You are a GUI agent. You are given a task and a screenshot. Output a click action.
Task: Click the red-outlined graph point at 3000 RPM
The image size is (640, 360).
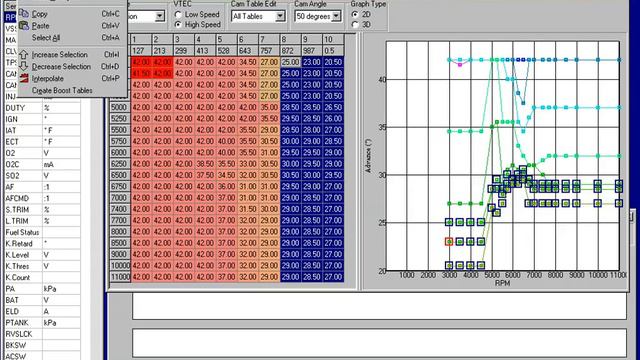tap(449, 242)
